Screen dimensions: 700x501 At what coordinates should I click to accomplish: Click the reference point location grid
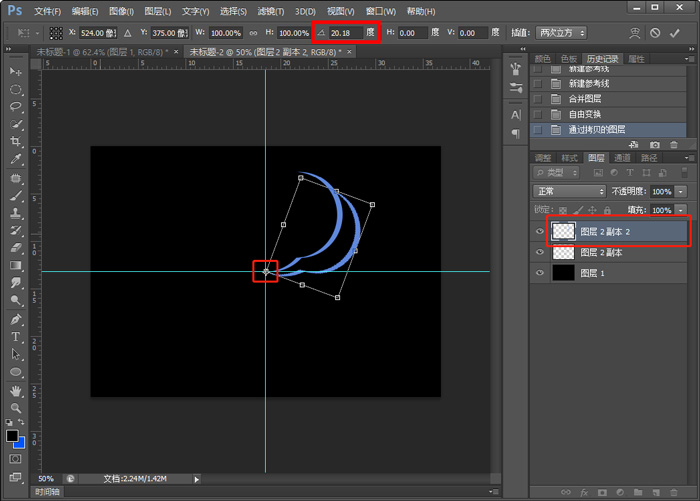click(56, 33)
